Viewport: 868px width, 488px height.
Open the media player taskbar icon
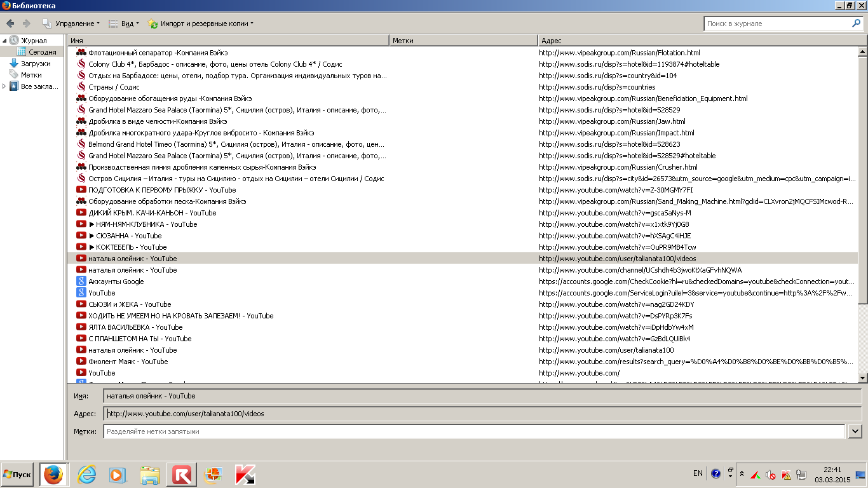[x=118, y=475]
